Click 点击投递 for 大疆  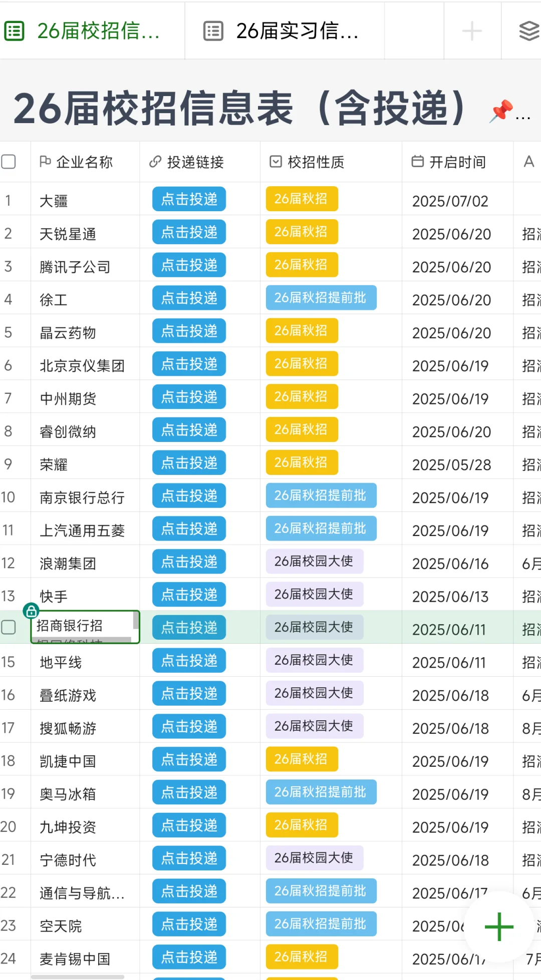coord(189,199)
